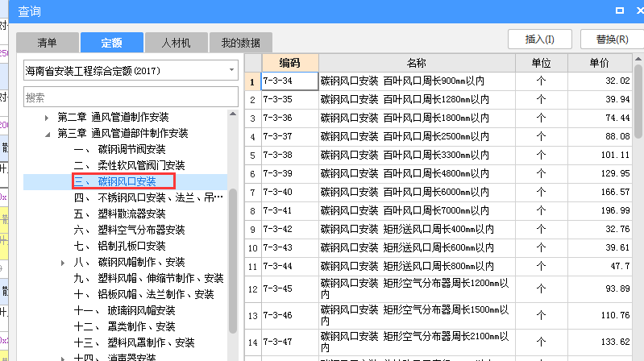The width and height of the screenshot is (644, 361).
Task: Select 一、碳钢调节阀安装 tree item
Action: coord(119,149)
